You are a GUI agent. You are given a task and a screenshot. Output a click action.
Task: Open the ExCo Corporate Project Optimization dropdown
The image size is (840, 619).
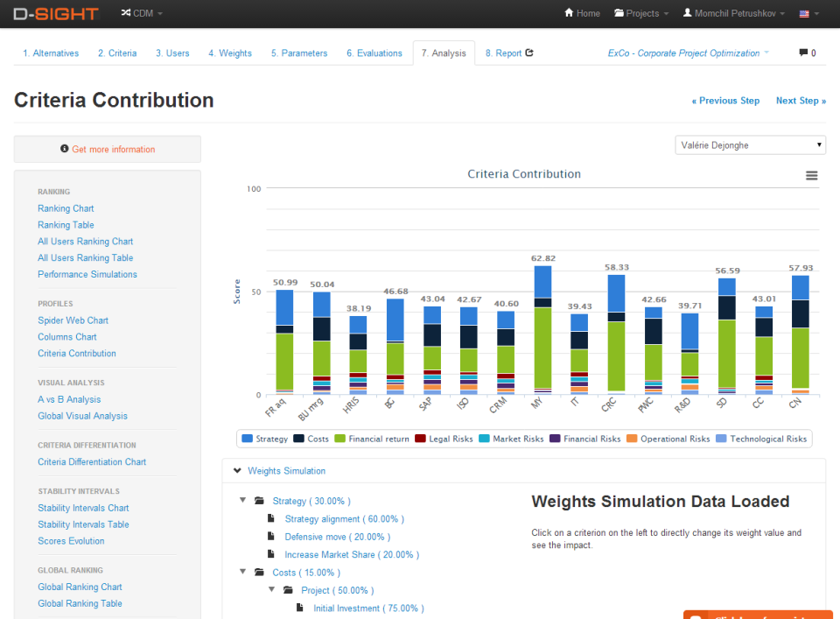(x=689, y=53)
